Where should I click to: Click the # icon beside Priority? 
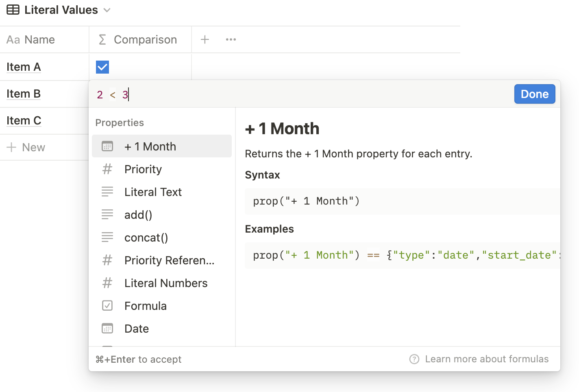[107, 169]
